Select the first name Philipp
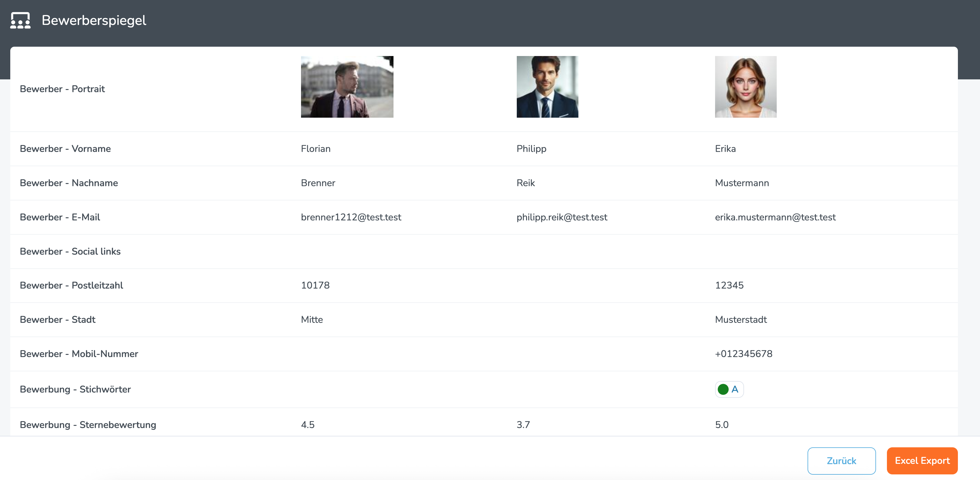This screenshot has width=980, height=480. point(531,149)
